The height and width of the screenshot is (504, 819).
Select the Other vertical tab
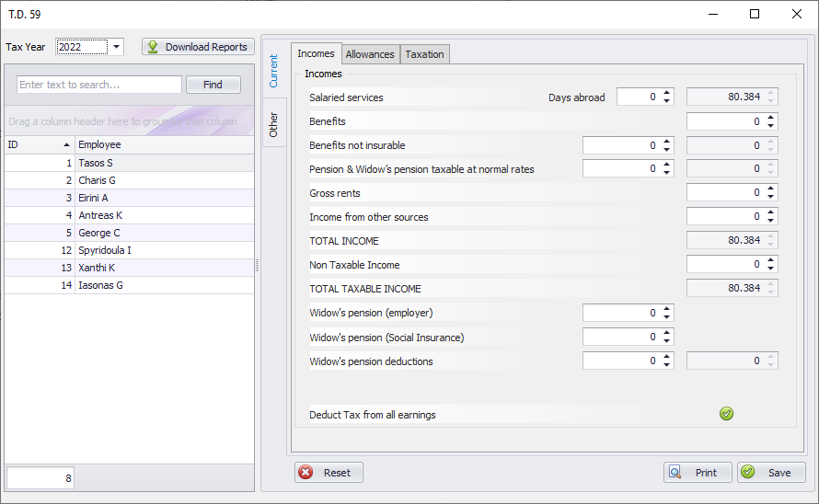click(273, 125)
